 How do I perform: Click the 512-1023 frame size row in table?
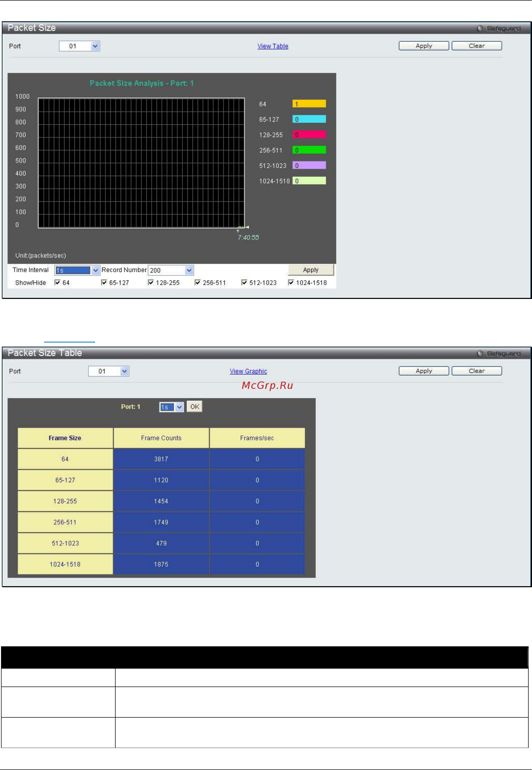click(65, 543)
